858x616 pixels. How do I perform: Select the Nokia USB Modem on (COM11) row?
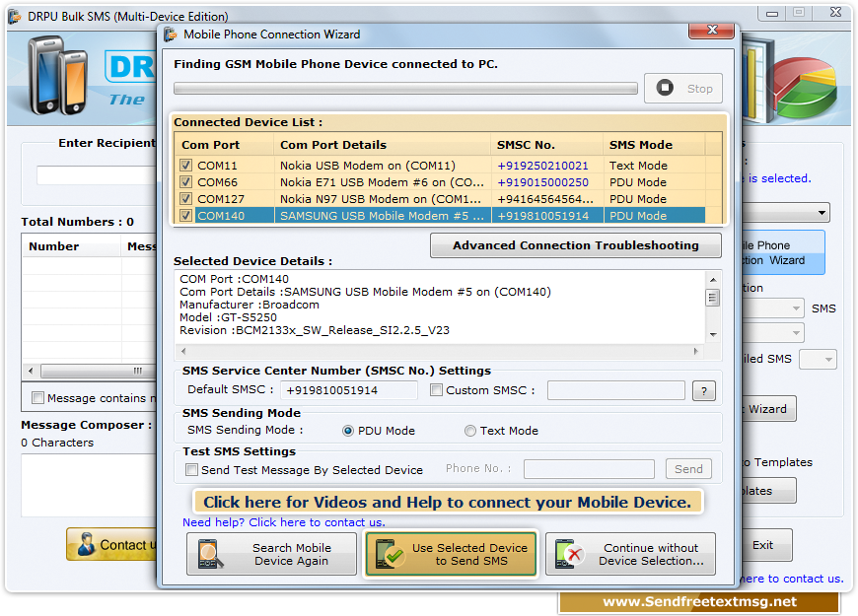click(x=440, y=166)
